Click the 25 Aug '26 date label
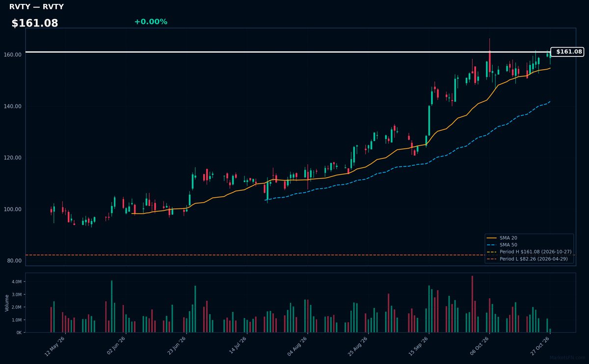This screenshot has height=364, width=589. pyautogui.click(x=357, y=346)
